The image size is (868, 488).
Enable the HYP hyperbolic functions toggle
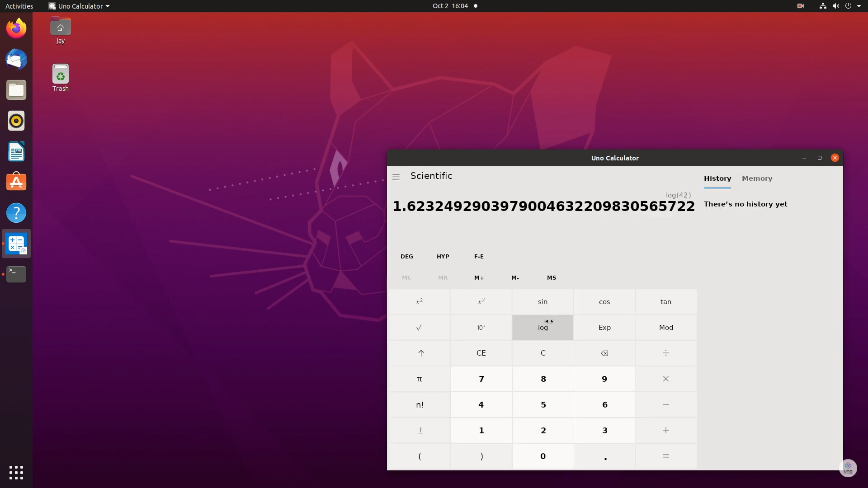click(x=443, y=256)
